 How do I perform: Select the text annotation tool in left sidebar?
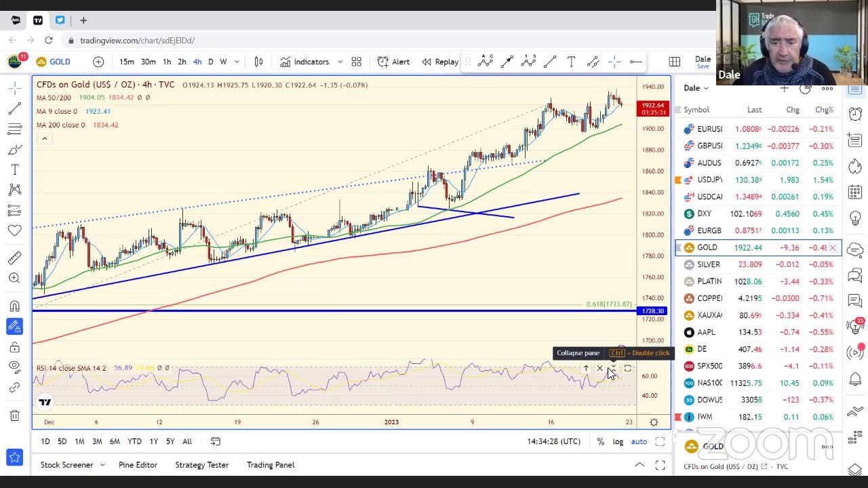[x=14, y=169]
